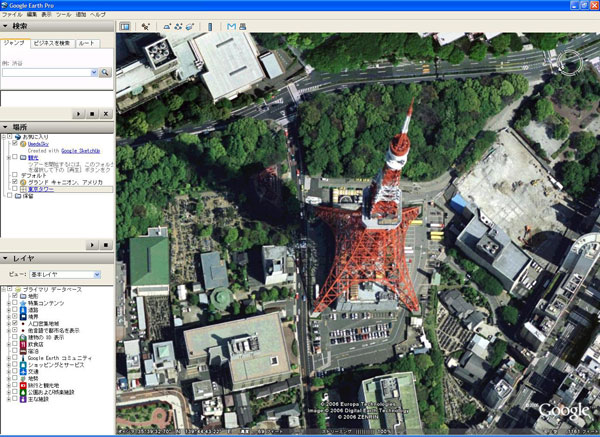Open the 東京タワー link in Places
This screenshot has width=600, height=437.
(41, 189)
